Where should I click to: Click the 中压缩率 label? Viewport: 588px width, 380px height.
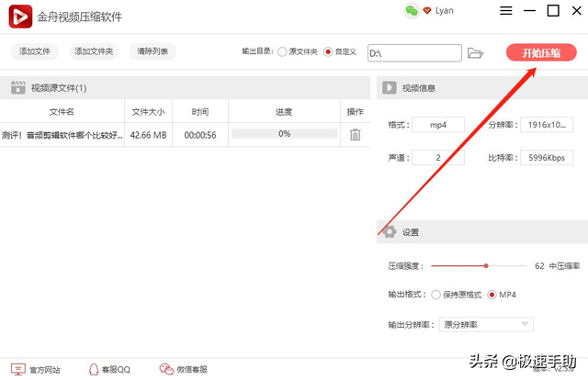click(x=564, y=265)
